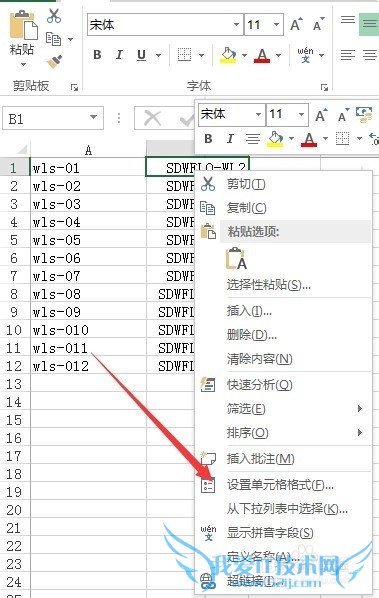This screenshot has width=379, height=598.
Task: Choose 设置单元格格式(F)... menu item
Action: click(283, 485)
